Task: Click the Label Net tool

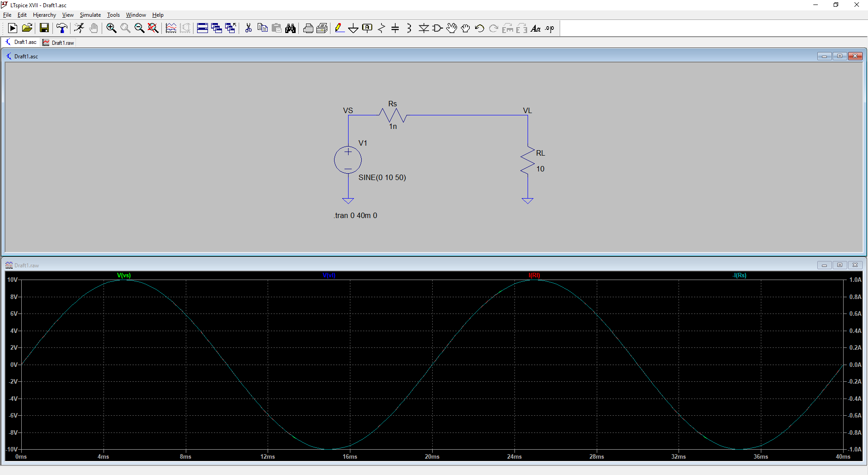Action: tap(367, 28)
